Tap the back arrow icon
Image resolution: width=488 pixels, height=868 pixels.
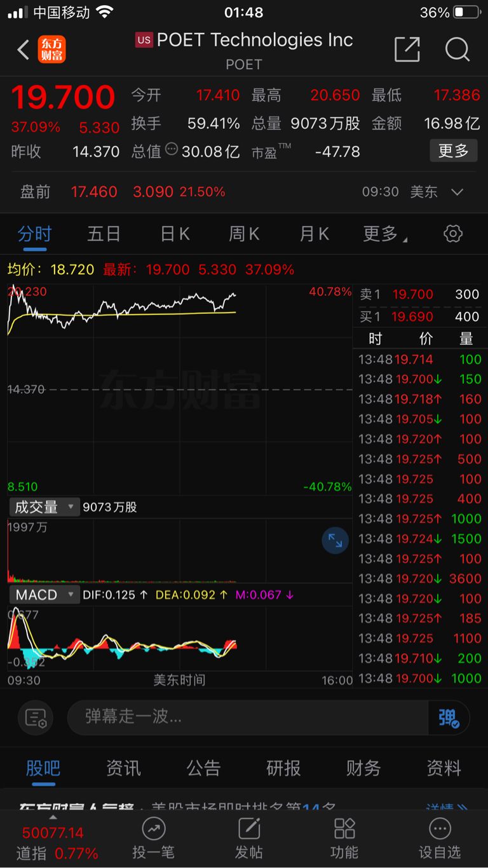coord(24,50)
